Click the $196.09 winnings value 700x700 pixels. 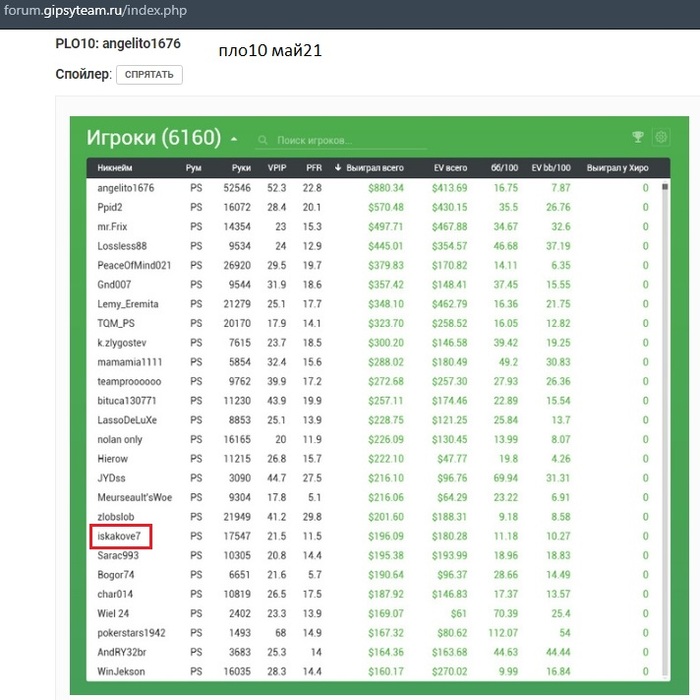(386, 536)
